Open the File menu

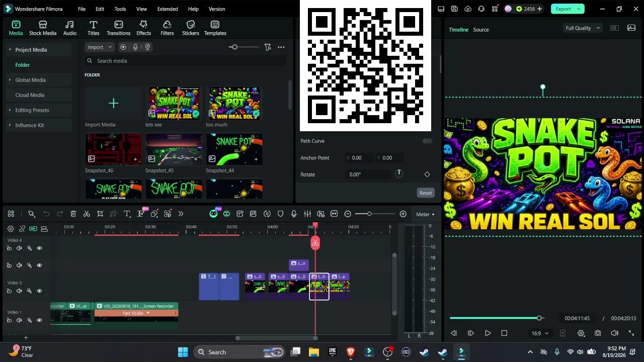pos(82,9)
